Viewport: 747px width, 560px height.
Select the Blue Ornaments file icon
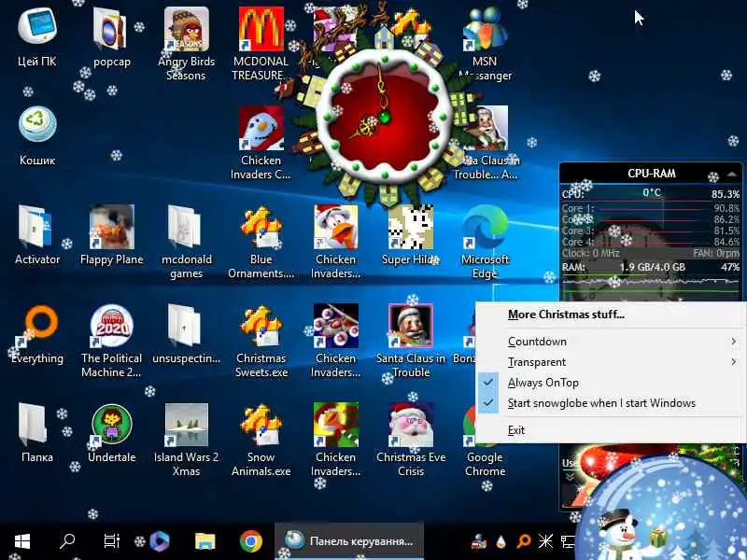pyautogui.click(x=261, y=227)
